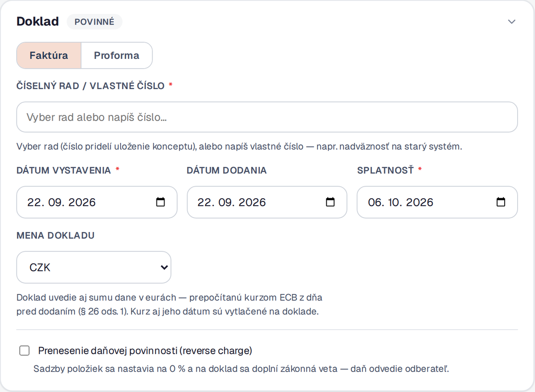Collapse the Doklad section chevron

coord(512,22)
